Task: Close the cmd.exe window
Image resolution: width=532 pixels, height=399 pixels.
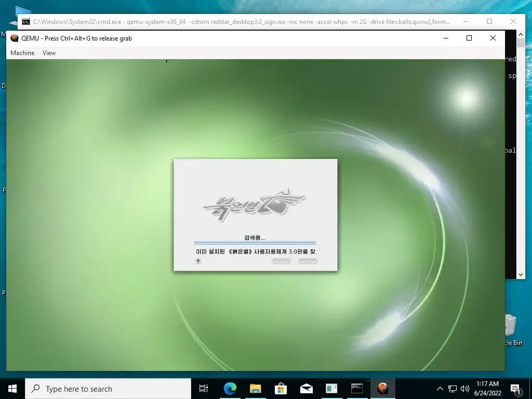Action: [x=513, y=21]
